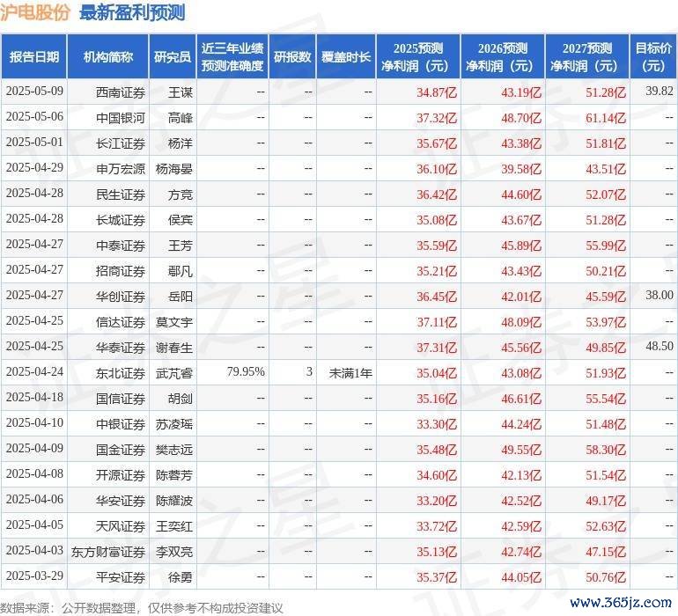Click 2025 forecast value 33.20亿
The width and height of the screenshot is (678, 616).
pos(437,501)
